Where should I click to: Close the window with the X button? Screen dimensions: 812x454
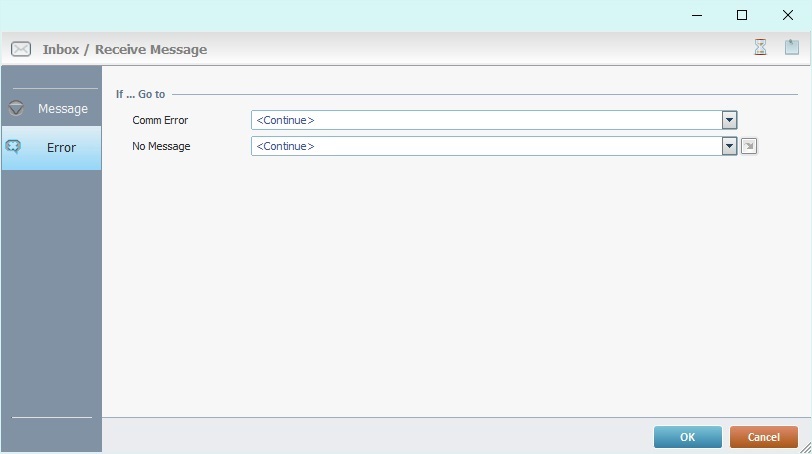(788, 15)
